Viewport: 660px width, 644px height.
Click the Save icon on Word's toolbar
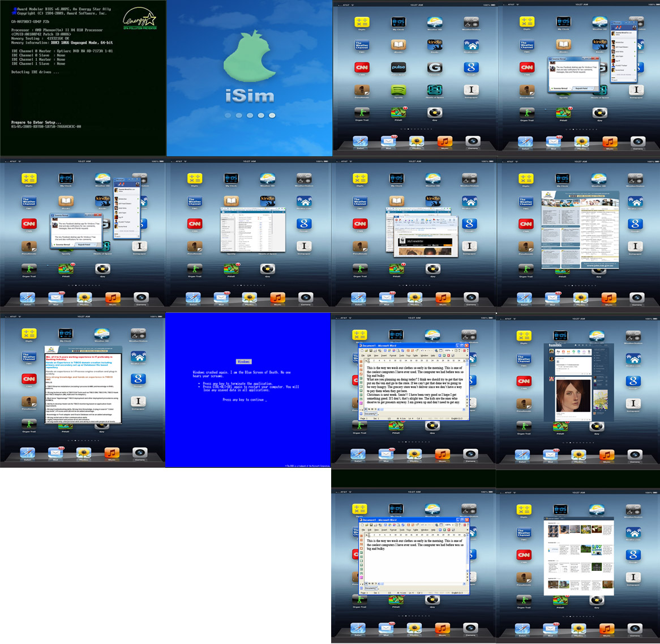pos(371,350)
